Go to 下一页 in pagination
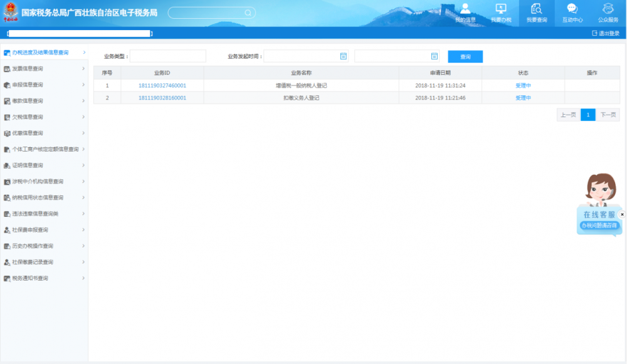Image resolution: width=627 pixels, height=364 pixels. [608, 115]
